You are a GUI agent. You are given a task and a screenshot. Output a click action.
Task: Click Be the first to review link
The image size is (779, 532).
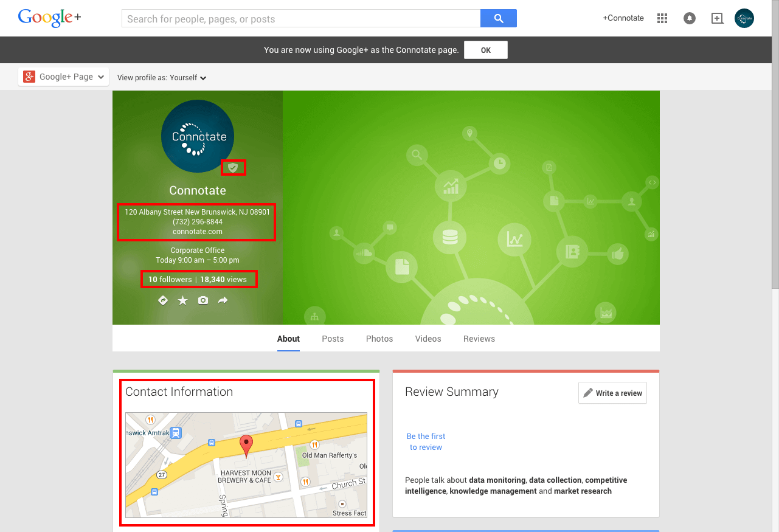(426, 442)
